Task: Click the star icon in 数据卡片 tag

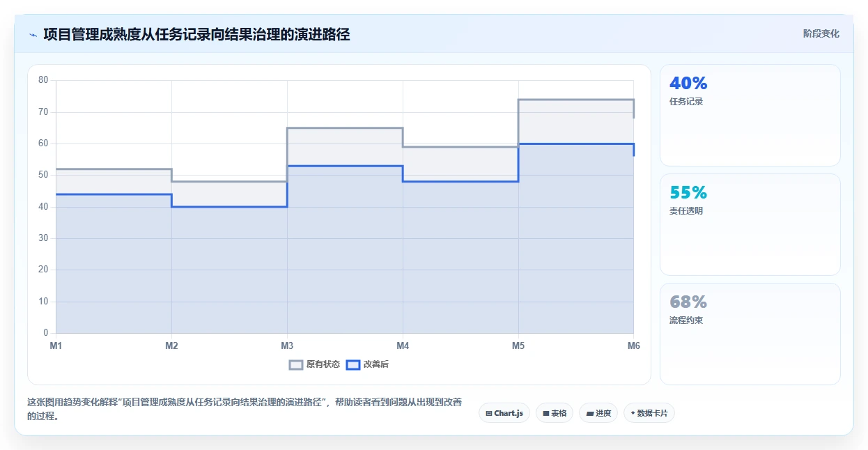Action: point(633,413)
